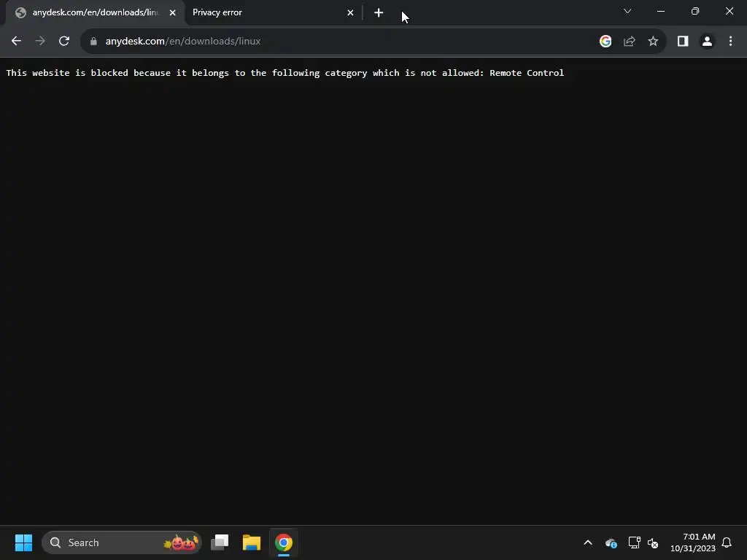Open the OneDrive cloud tray icon
747x560 pixels.
[x=611, y=542]
